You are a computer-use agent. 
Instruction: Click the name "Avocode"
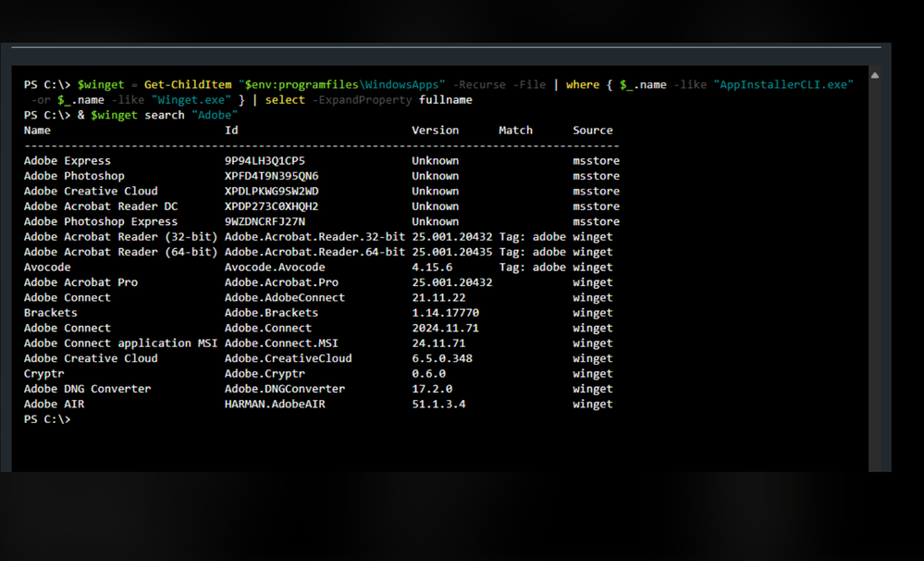[x=47, y=268]
